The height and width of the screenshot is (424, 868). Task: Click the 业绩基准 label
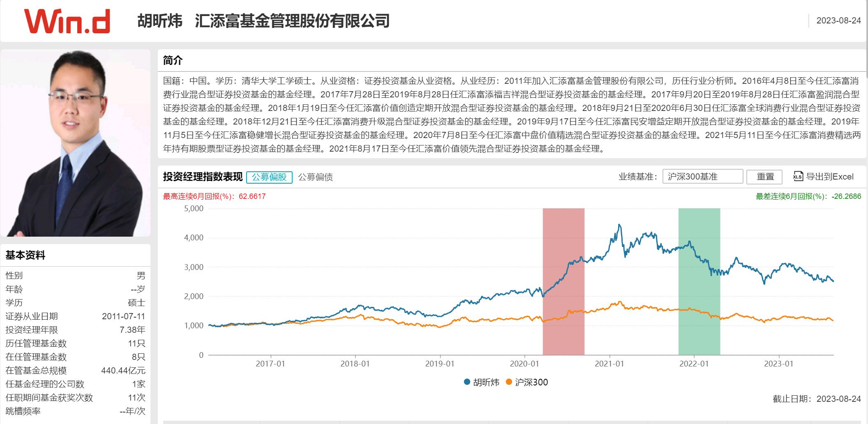[x=638, y=177]
